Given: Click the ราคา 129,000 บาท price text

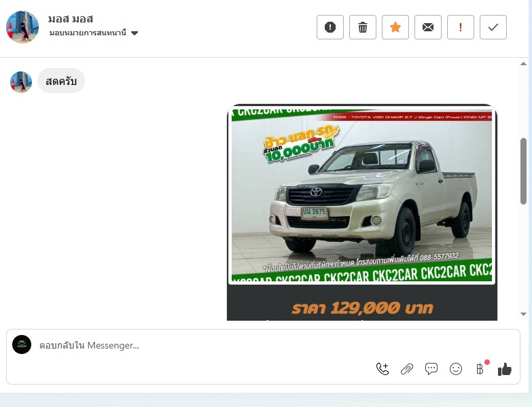Looking at the screenshot, I should pos(362,308).
